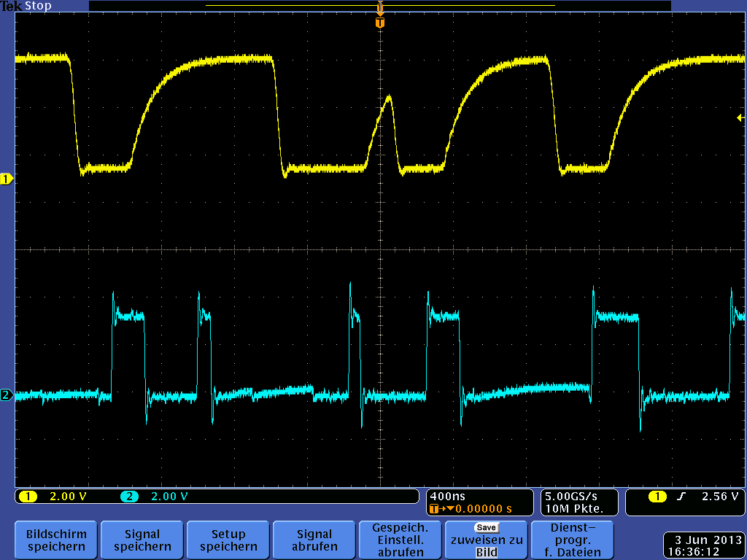747x560 pixels.
Task: Click the yellow trigger level arrow at right edge
Action: click(x=740, y=117)
